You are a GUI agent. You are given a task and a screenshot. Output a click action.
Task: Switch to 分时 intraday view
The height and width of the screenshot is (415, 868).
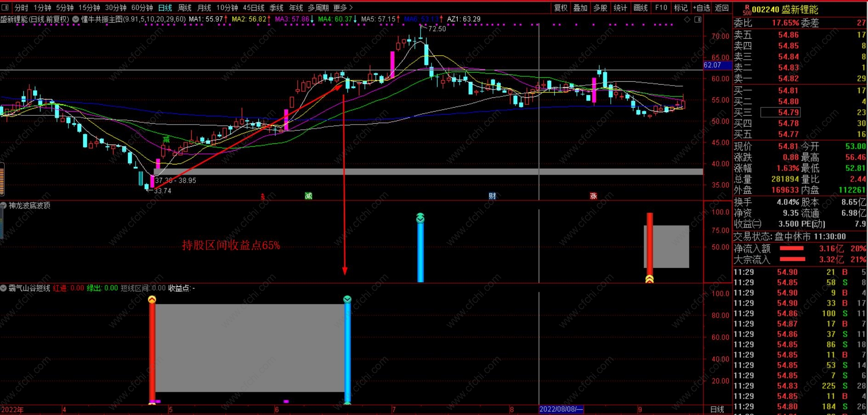click(x=22, y=8)
